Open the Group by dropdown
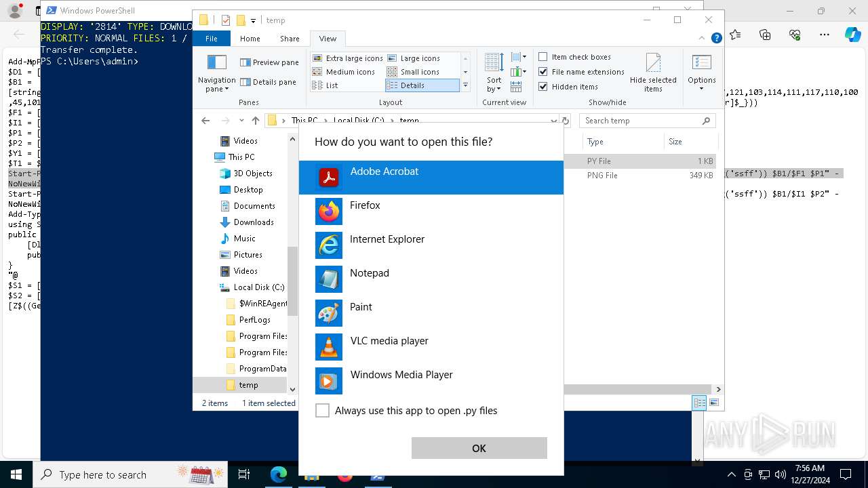The height and width of the screenshot is (488, 868). click(x=519, y=58)
